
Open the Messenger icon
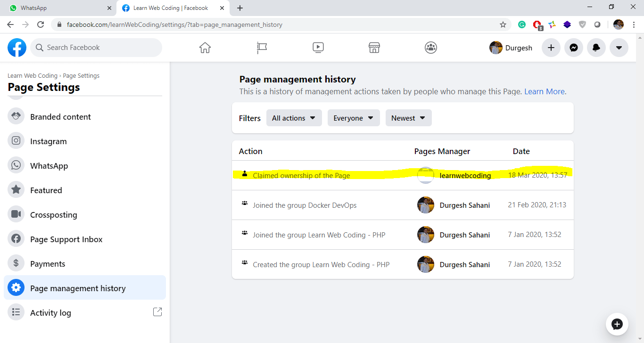click(574, 48)
